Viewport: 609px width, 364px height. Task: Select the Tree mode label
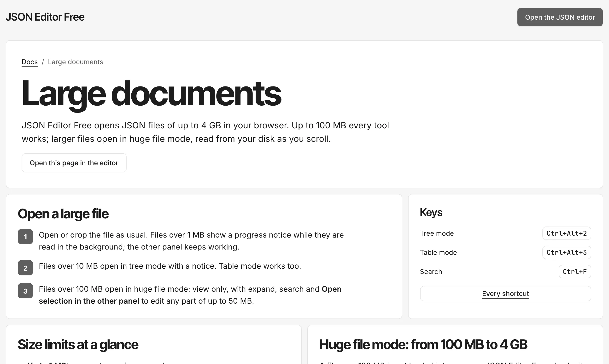(437, 233)
